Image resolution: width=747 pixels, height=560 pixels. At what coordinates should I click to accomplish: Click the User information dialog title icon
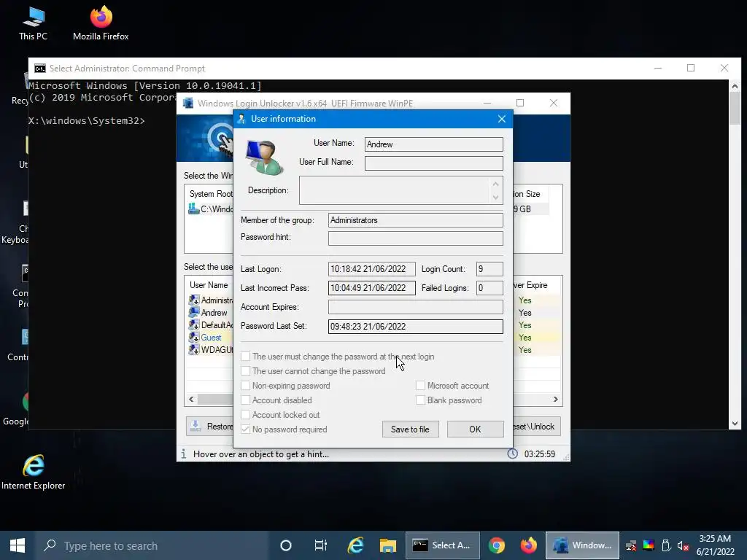point(241,119)
